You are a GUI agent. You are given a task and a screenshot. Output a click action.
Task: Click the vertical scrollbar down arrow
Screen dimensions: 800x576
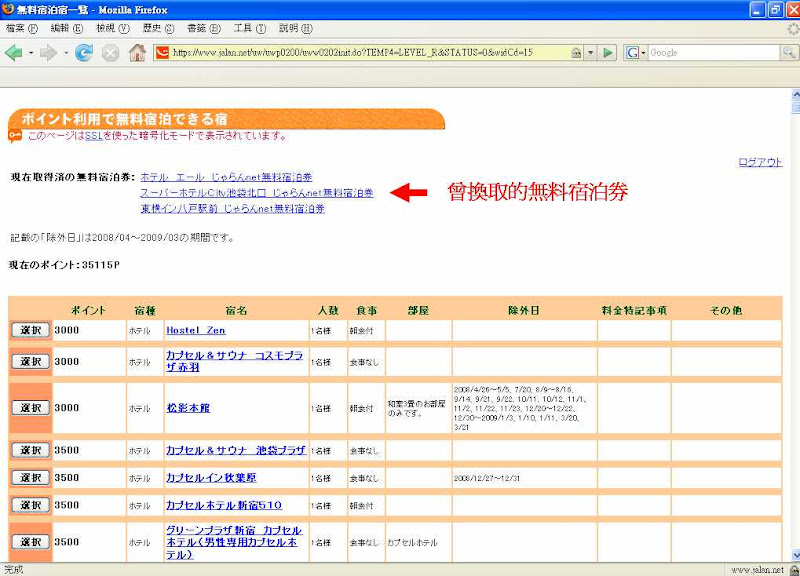click(x=795, y=556)
